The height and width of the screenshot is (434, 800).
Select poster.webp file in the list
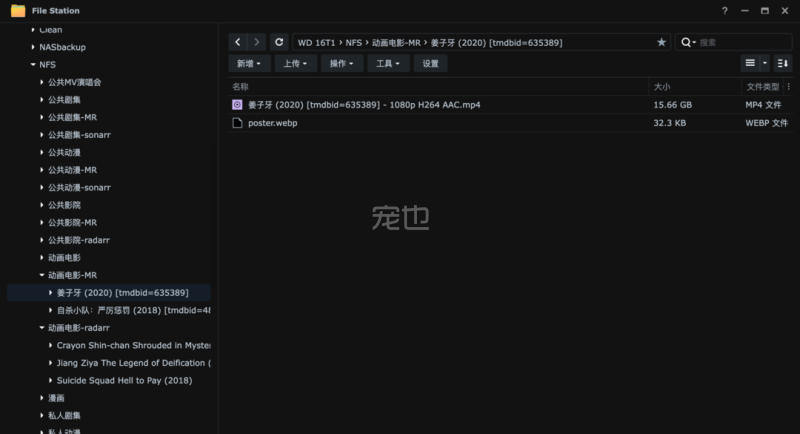coord(272,123)
